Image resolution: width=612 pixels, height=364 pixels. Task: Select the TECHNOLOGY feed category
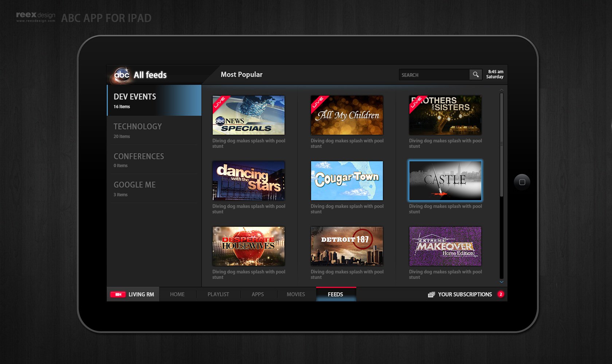click(x=154, y=130)
